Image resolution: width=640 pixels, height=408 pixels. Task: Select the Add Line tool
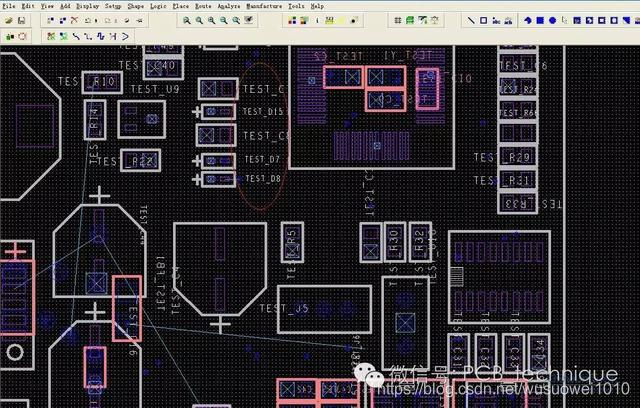point(472,20)
